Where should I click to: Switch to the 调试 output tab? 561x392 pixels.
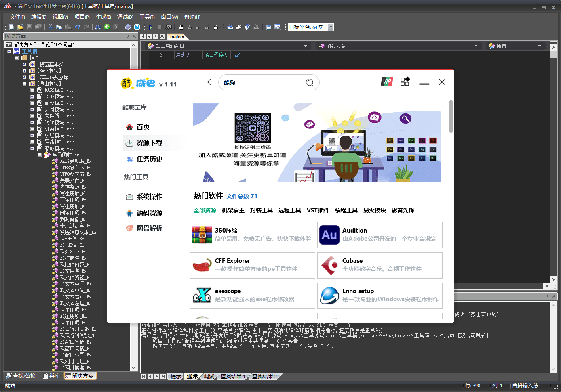[209, 376]
